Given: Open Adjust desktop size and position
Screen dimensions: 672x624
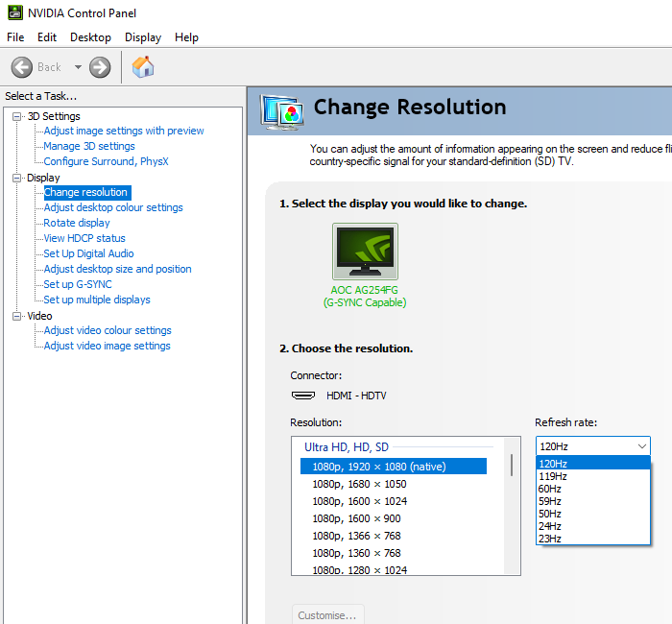Looking at the screenshot, I should point(117,269).
